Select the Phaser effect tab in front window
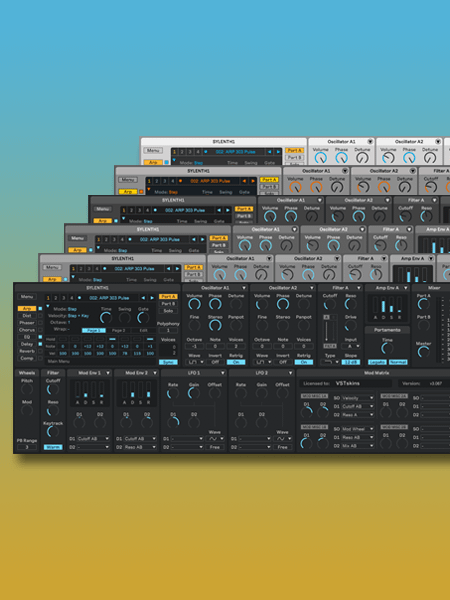Viewport: 450px width, 600px height. click(x=27, y=323)
